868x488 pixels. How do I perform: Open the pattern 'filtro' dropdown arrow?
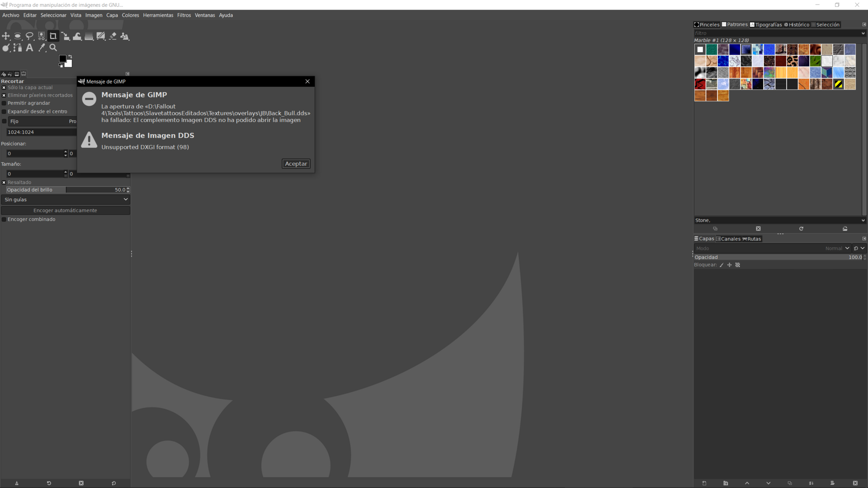coord(863,33)
